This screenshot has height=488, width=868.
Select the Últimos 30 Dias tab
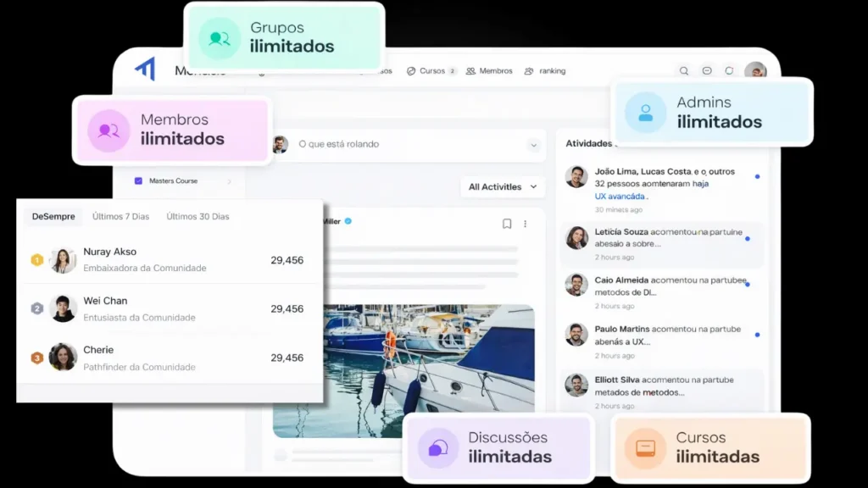point(198,217)
